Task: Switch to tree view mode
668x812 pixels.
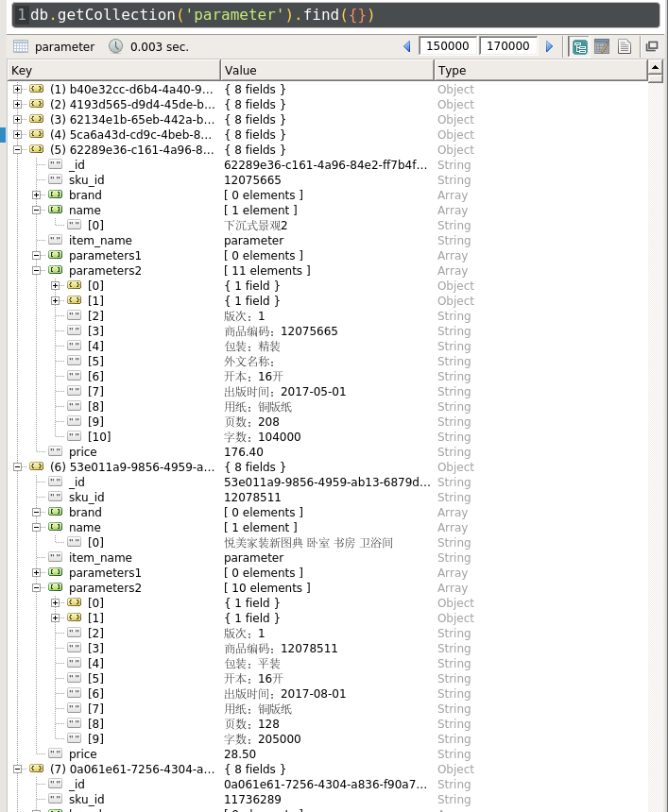Action: click(x=579, y=46)
